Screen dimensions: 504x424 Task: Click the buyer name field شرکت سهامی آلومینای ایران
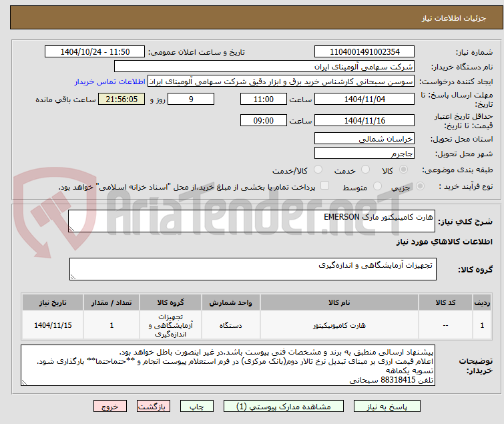(x=264, y=67)
